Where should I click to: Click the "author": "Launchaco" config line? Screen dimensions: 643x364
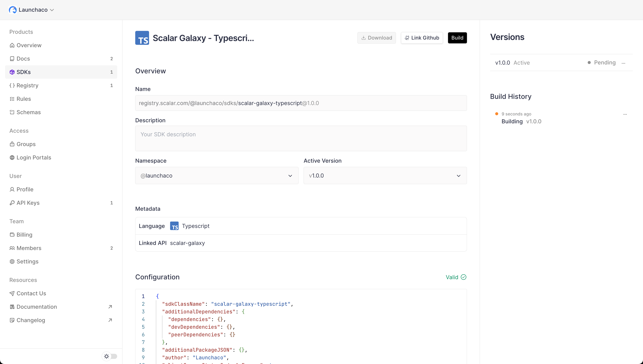tap(195, 357)
